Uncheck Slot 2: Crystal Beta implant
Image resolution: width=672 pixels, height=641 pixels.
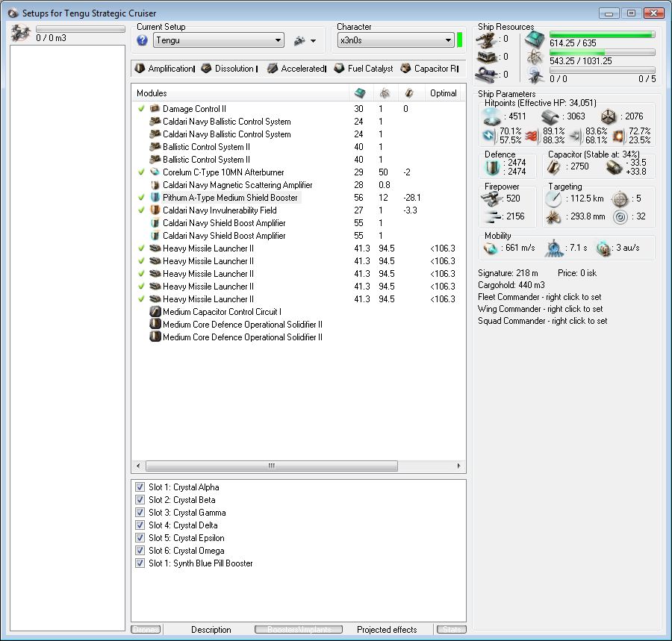140,500
